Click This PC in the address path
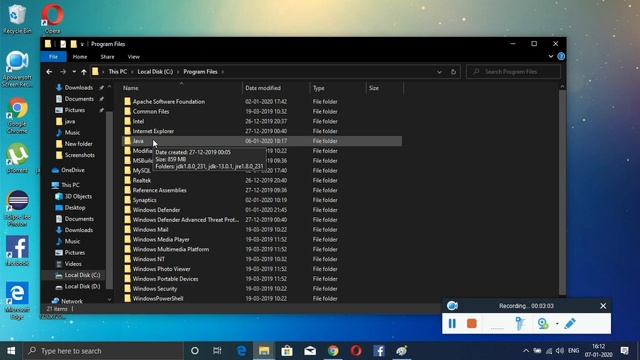640x360 pixels. [118, 72]
